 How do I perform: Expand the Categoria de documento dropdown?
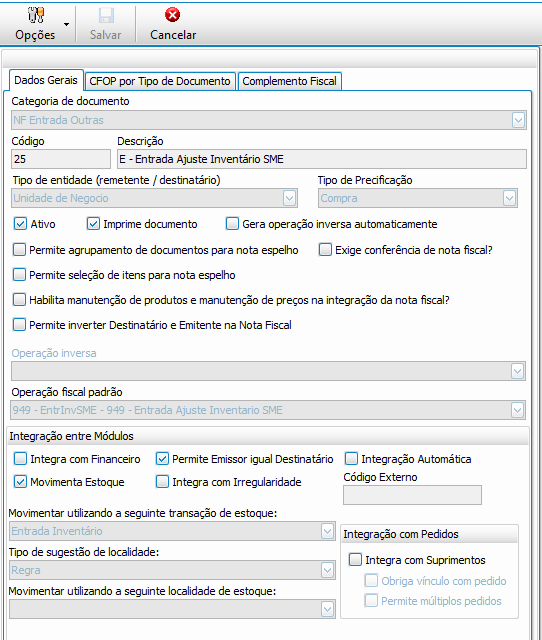tap(518, 120)
